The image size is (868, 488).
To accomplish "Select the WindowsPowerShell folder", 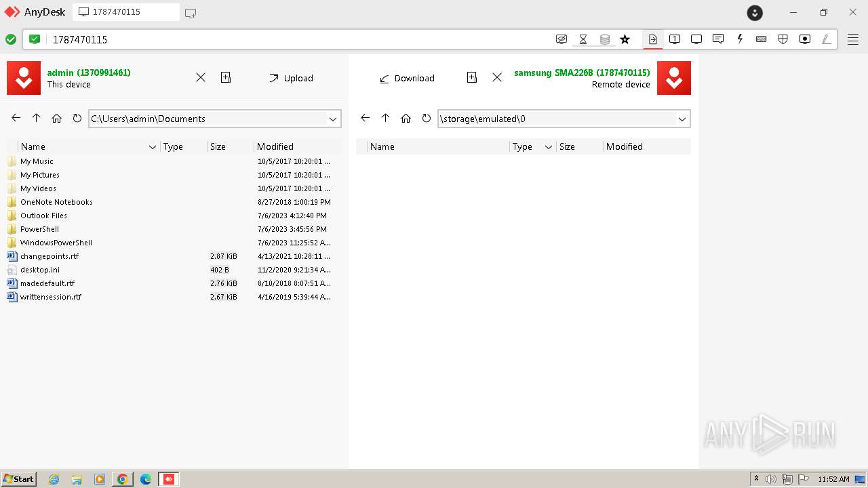I will (174, 243).
